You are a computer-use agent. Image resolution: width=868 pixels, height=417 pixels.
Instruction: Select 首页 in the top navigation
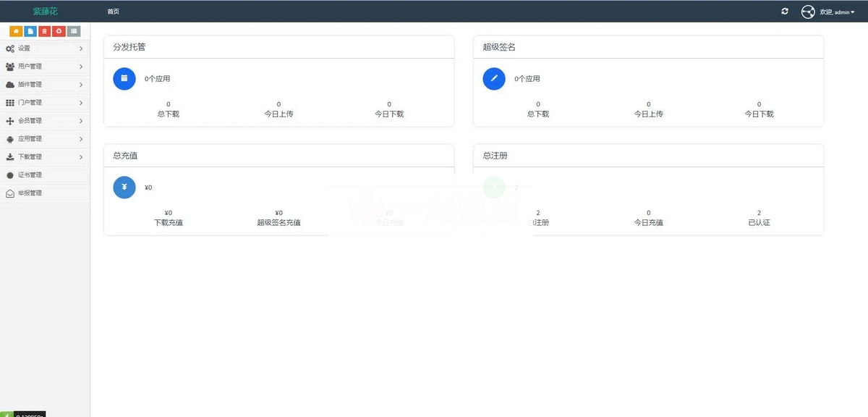coord(113,11)
